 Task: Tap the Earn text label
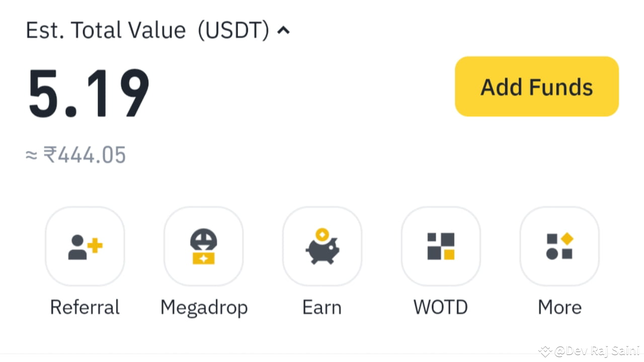pos(322,307)
